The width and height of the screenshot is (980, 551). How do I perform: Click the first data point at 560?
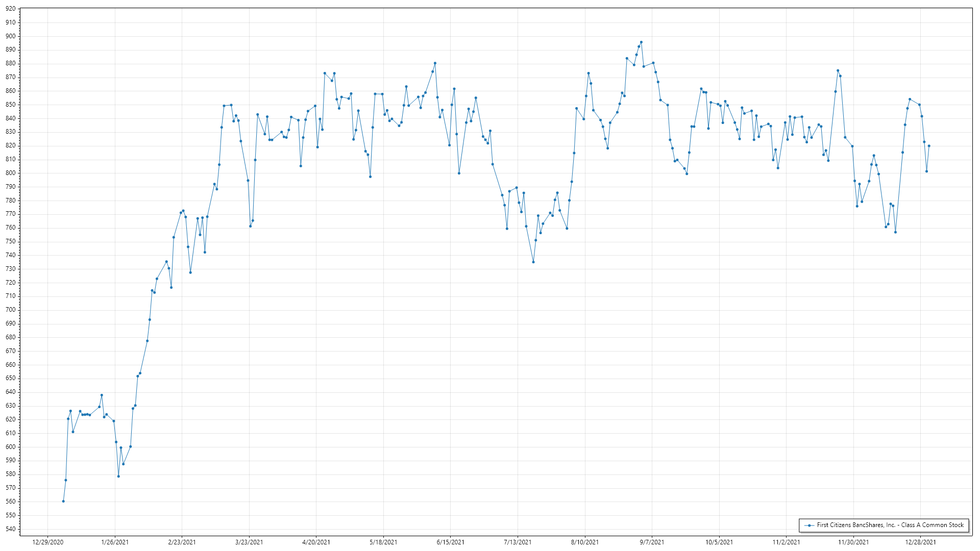tap(63, 501)
